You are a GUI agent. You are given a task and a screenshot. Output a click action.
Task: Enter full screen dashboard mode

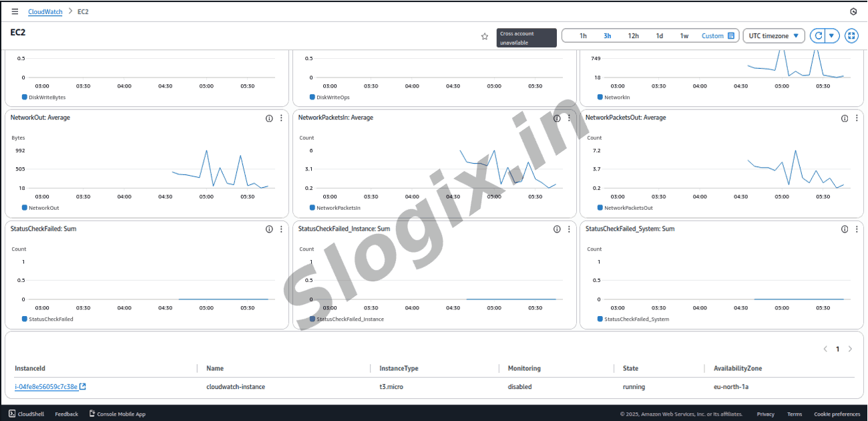[x=851, y=36]
